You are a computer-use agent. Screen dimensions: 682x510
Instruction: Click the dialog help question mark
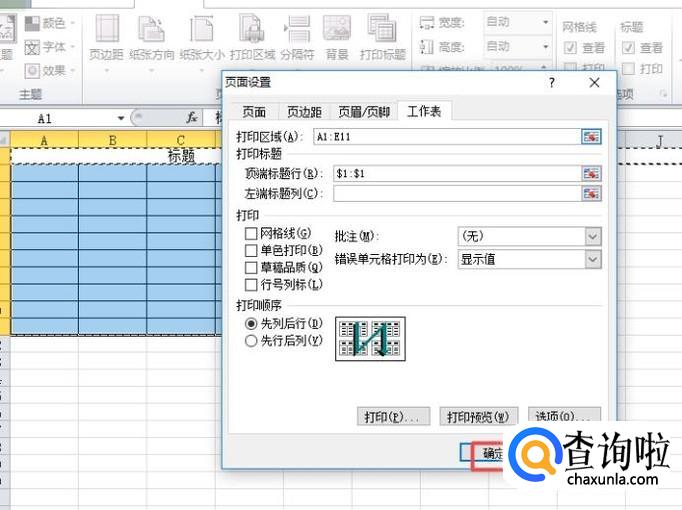[x=552, y=83]
